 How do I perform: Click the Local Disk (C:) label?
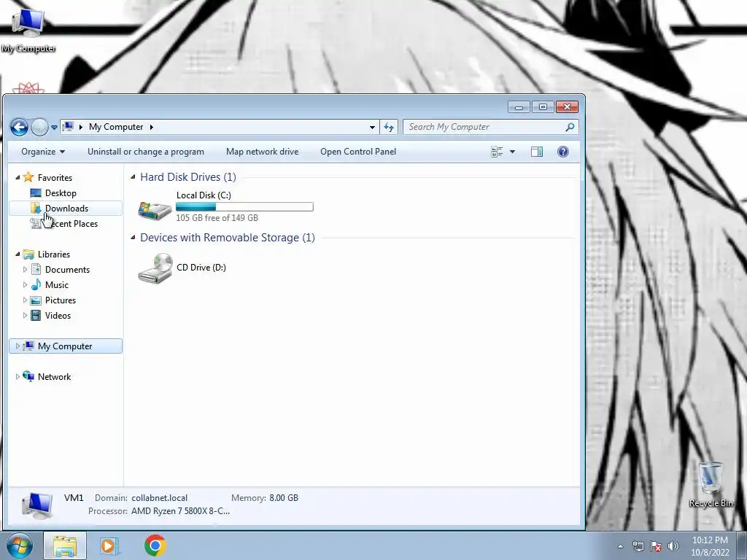click(x=204, y=195)
